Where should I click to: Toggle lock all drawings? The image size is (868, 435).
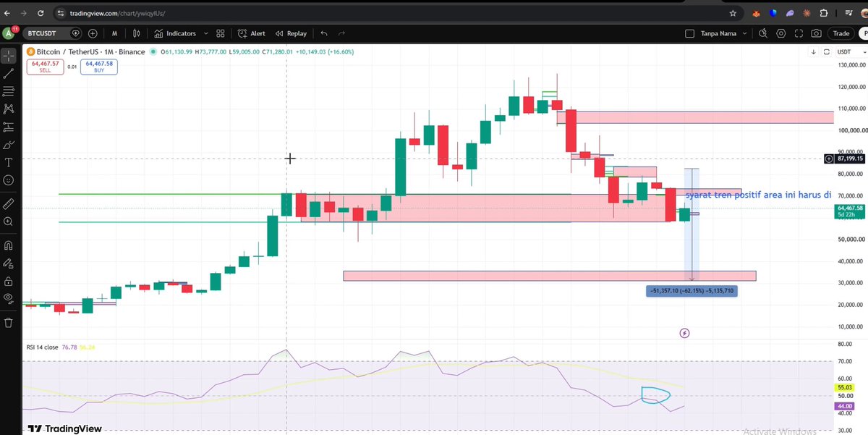tap(9, 281)
